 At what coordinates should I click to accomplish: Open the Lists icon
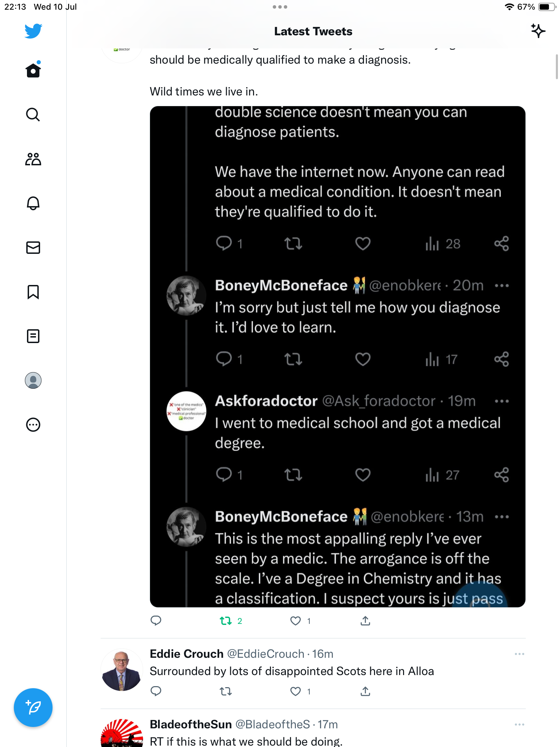pos(33,336)
